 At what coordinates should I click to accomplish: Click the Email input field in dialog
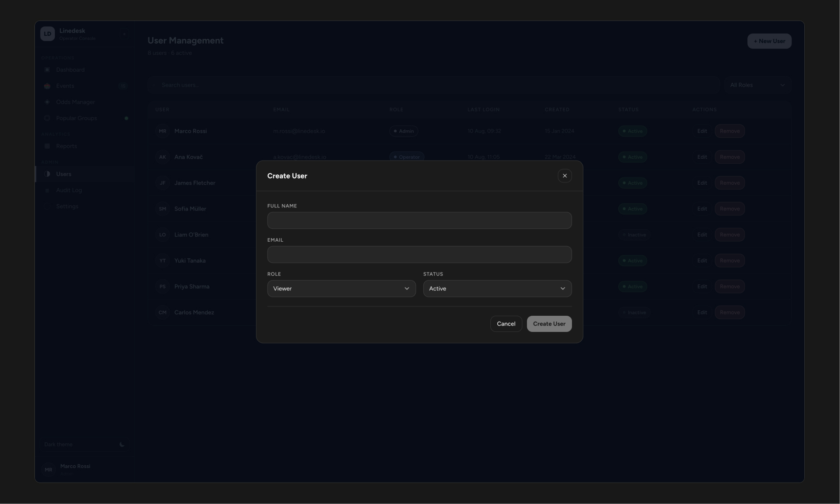tap(419, 255)
